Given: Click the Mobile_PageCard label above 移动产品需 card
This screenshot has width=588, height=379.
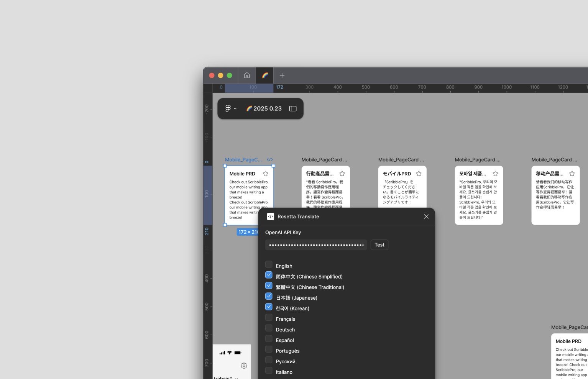Looking at the screenshot, I should click(554, 159).
